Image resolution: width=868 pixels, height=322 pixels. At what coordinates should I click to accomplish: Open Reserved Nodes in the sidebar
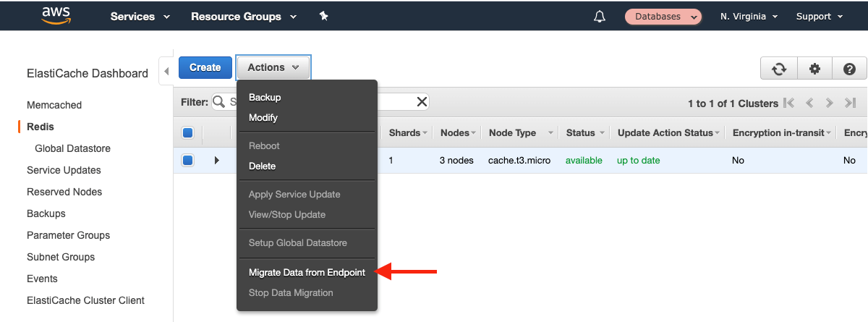64,192
